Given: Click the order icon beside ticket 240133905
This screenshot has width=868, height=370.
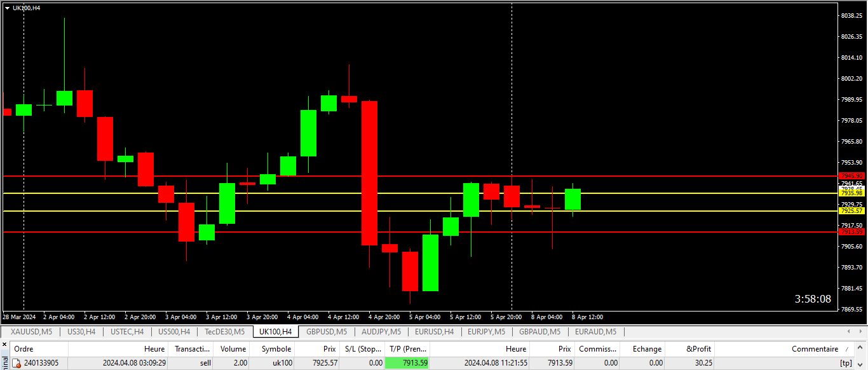Looking at the screenshot, I should tap(17, 363).
